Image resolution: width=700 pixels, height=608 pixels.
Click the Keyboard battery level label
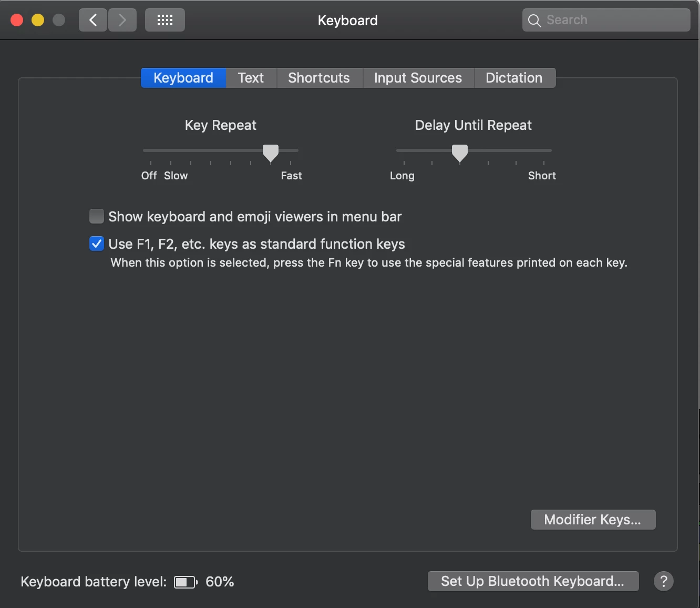pyautogui.click(x=94, y=582)
